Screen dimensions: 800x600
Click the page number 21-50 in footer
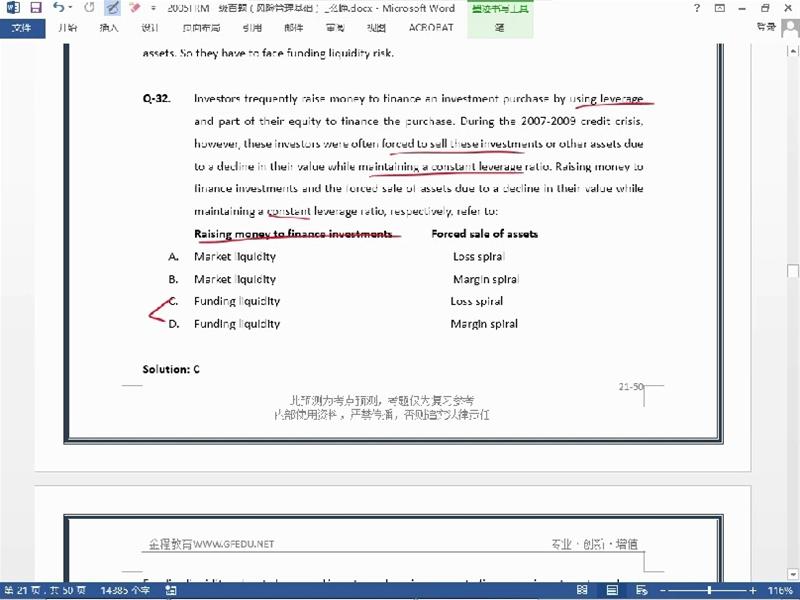point(631,387)
